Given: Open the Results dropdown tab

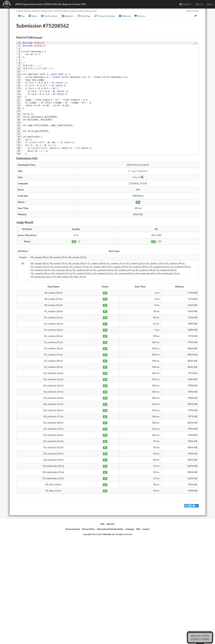Looking at the screenshot, I should pos(68,16).
